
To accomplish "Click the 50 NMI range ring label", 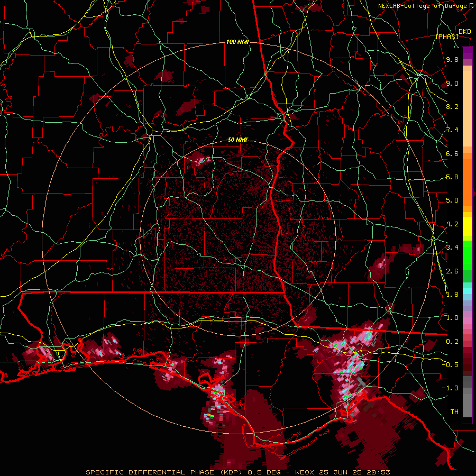I will tap(237, 140).
